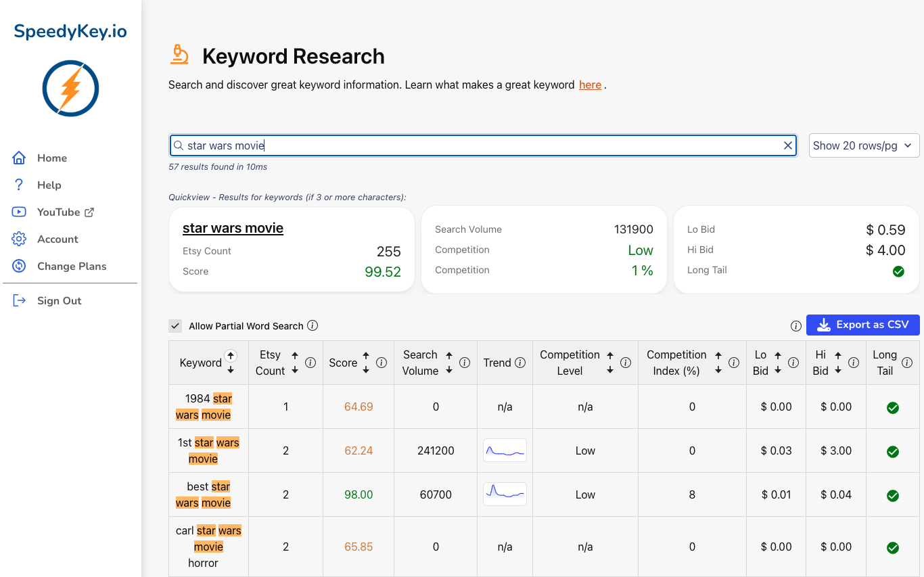This screenshot has height=577, width=924.
Task: Click the SpeedyKey.io brand title
Action: pos(70,31)
